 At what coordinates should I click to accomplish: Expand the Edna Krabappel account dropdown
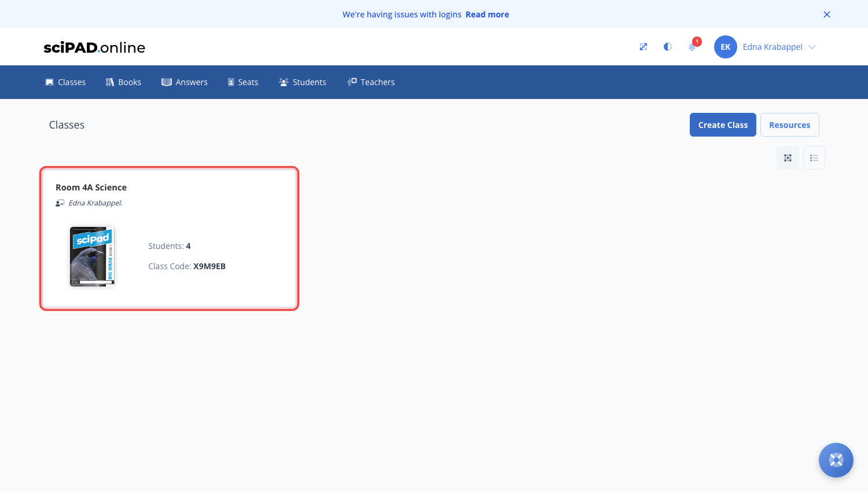pyautogui.click(x=779, y=47)
